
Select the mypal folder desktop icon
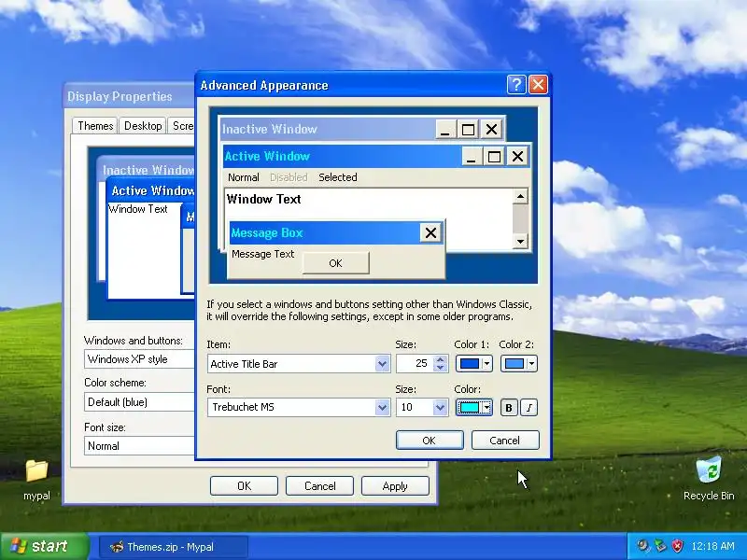[36, 479]
